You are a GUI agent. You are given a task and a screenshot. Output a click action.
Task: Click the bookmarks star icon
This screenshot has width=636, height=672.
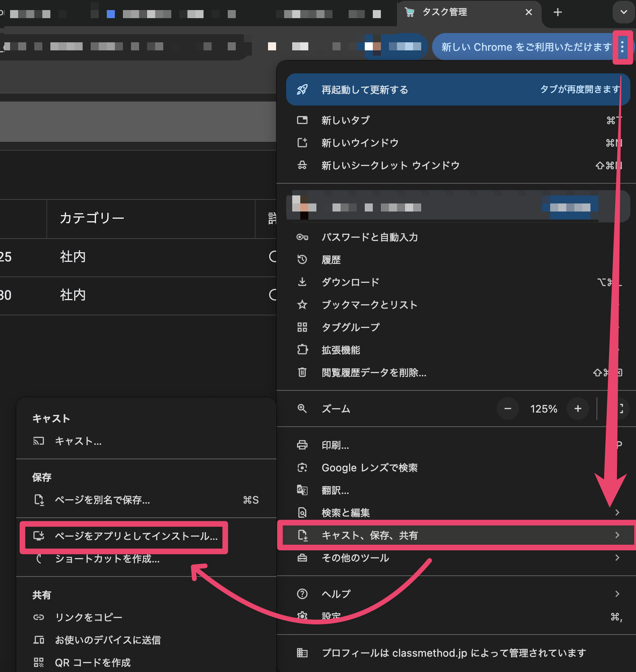click(x=302, y=305)
